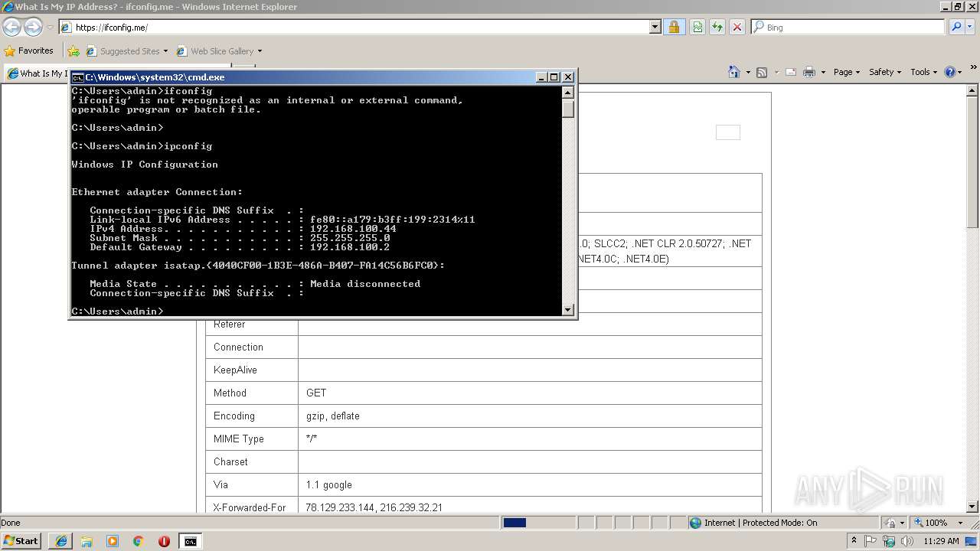Click the cmd window scroll down arrow
This screenshot has width=980, height=551.
click(x=568, y=310)
